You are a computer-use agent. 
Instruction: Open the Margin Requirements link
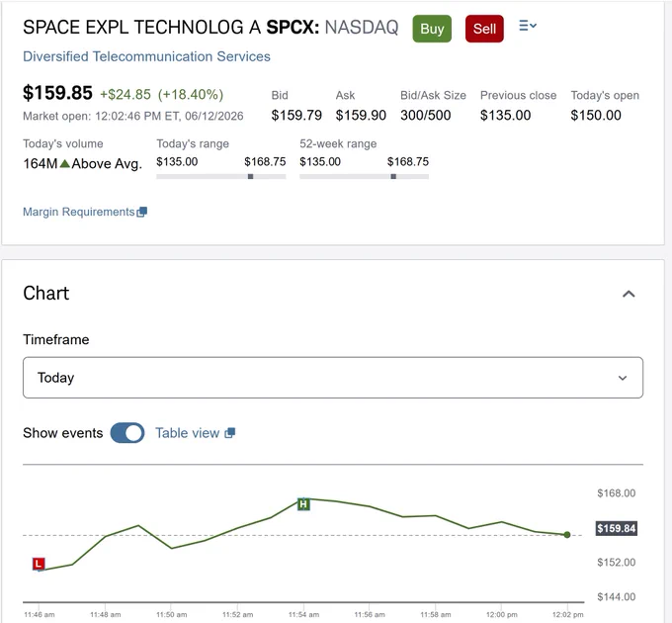click(79, 212)
